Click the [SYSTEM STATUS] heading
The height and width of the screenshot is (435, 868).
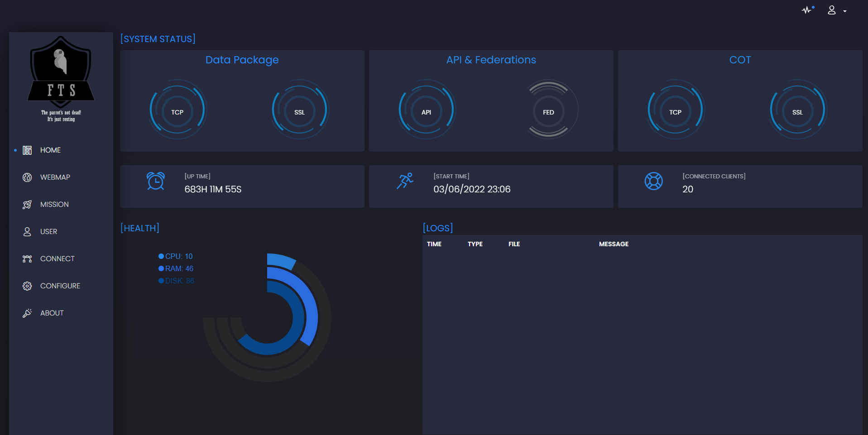coord(158,39)
